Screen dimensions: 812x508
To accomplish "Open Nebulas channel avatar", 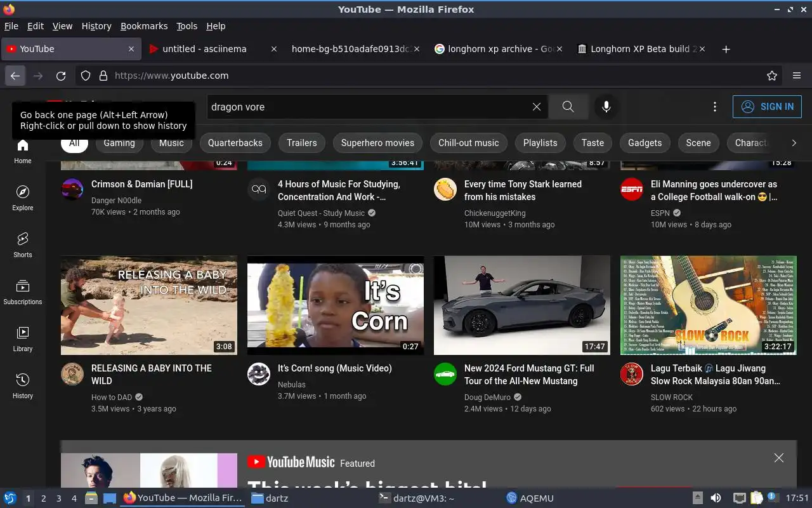I will [x=259, y=374].
